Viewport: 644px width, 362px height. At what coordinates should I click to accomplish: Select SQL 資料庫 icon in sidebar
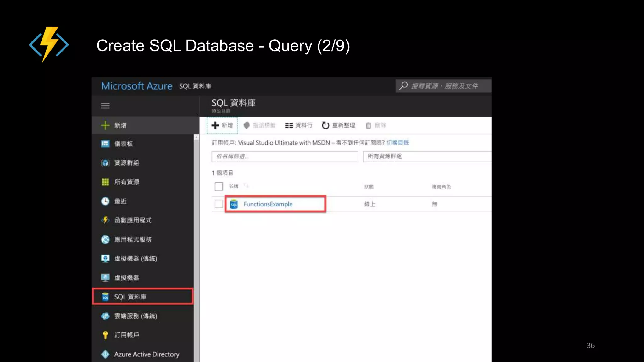(x=105, y=297)
